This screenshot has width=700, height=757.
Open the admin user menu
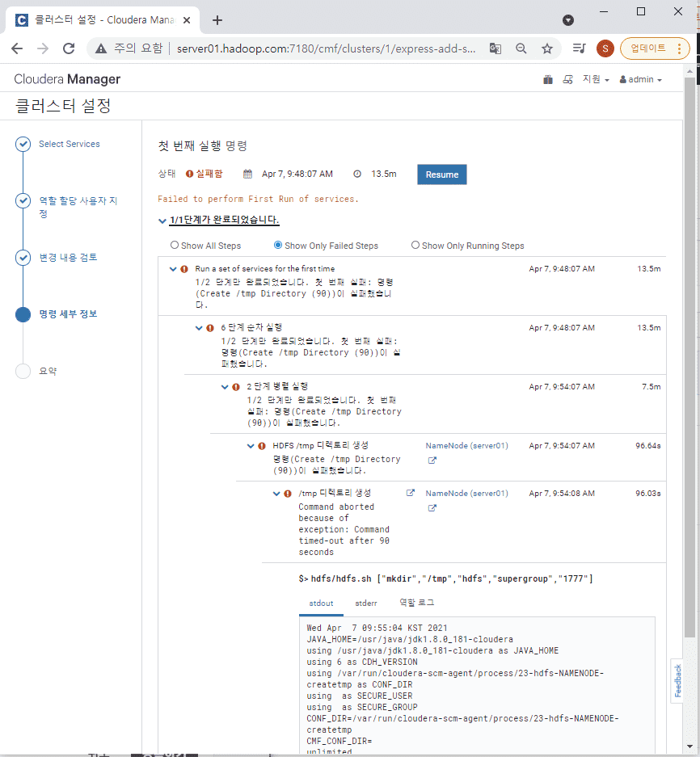point(640,79)
